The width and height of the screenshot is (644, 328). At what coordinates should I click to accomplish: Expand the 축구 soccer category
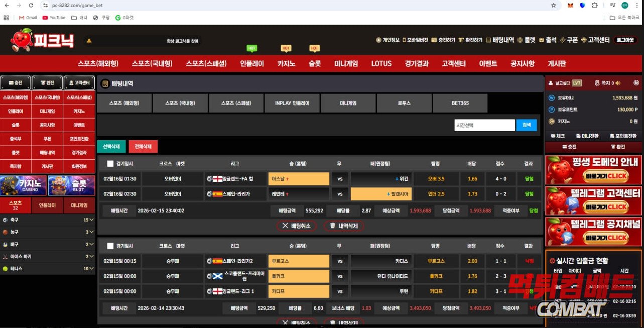[x=91, y=220]
